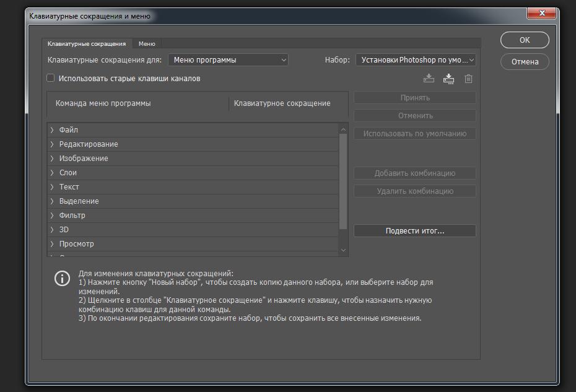Select the 'Клавиатурные сокращения' tab

coord(87,44)
